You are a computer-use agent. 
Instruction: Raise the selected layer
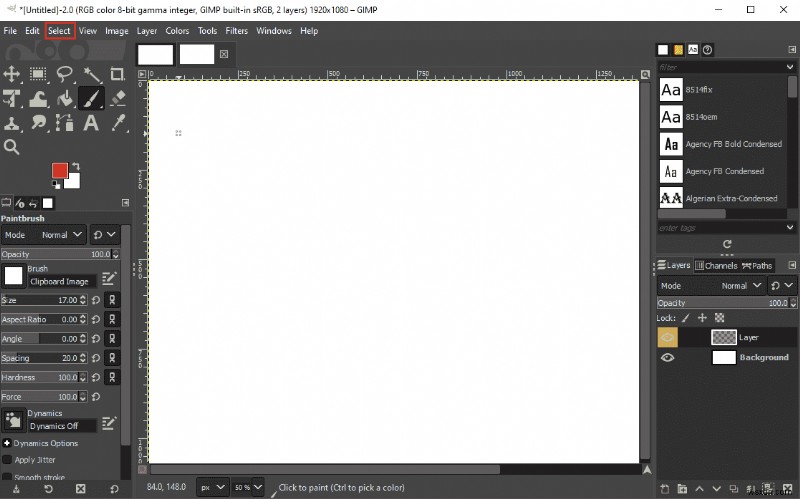coord(699,489)
